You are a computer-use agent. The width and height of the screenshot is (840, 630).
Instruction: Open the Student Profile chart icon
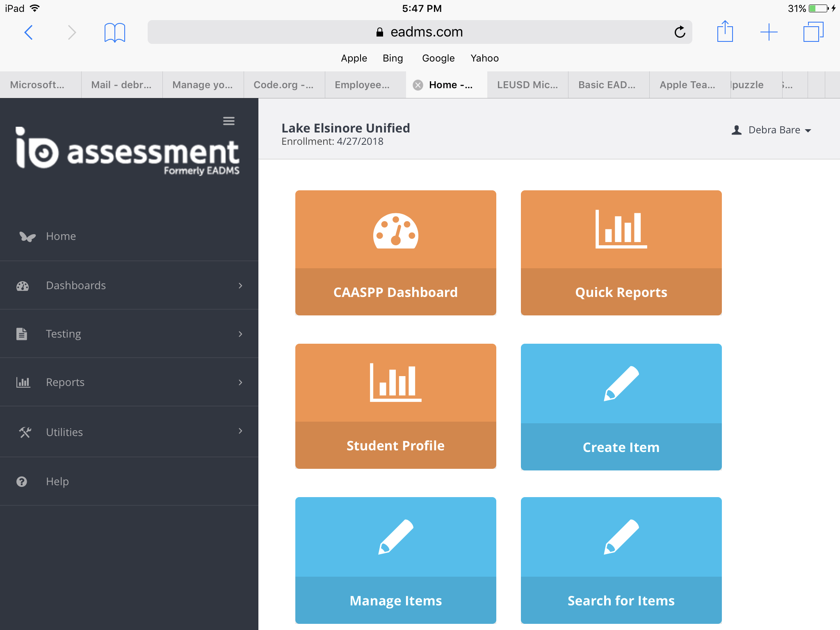pyautogui.click(x=395, y=382)
